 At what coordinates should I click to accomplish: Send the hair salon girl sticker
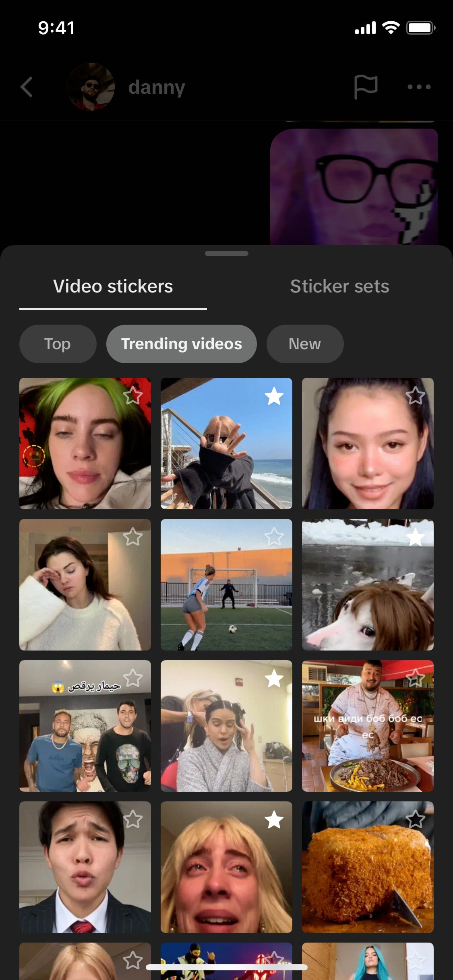[x=226, y=726]
